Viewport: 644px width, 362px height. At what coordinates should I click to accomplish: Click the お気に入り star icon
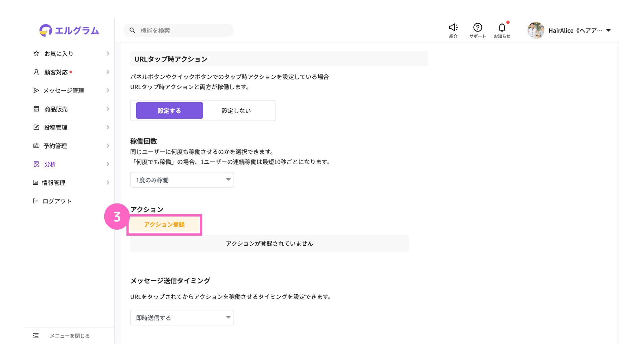click(36, 54)
